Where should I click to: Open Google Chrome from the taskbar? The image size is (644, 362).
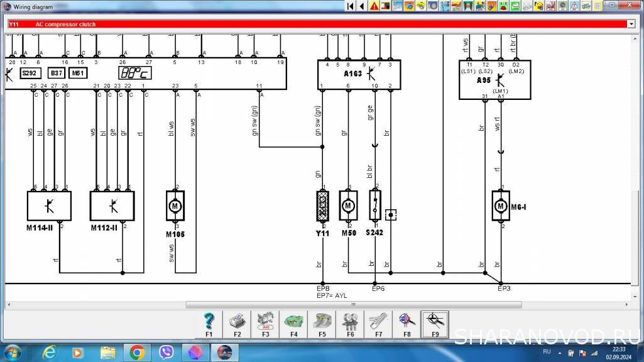[x=136, y=352]
